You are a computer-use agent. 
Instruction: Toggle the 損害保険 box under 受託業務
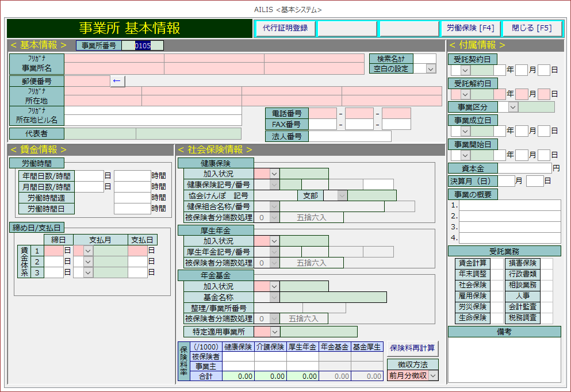[x=546, y=263]
